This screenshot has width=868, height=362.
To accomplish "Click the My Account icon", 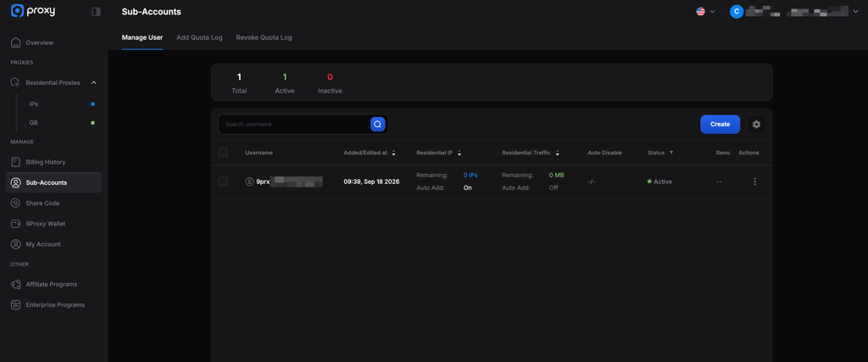I will (15, 244).
